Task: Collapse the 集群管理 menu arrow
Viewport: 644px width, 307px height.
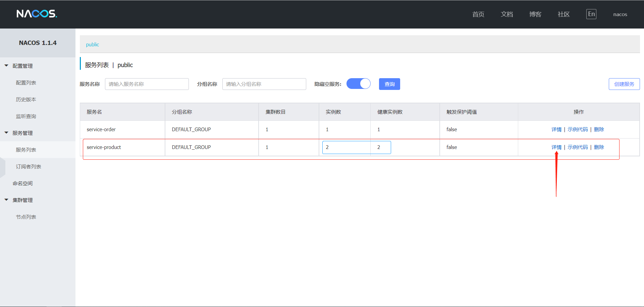Action: [6, 200]
